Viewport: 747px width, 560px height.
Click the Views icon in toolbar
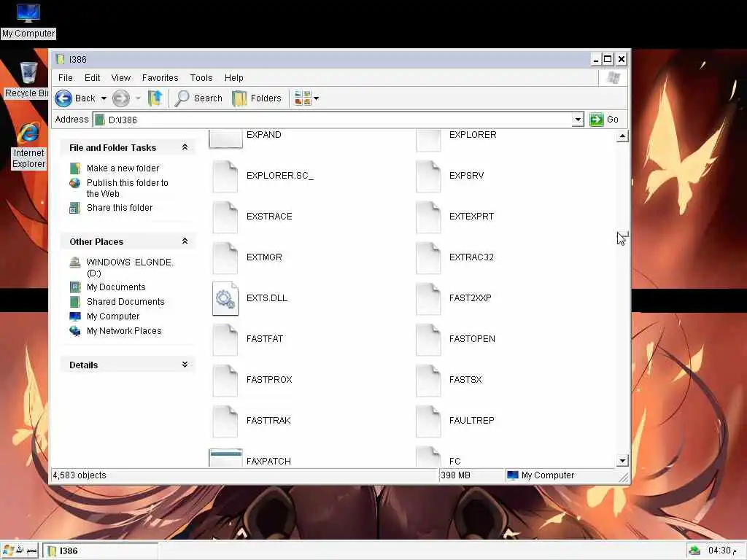coord(303,98)
